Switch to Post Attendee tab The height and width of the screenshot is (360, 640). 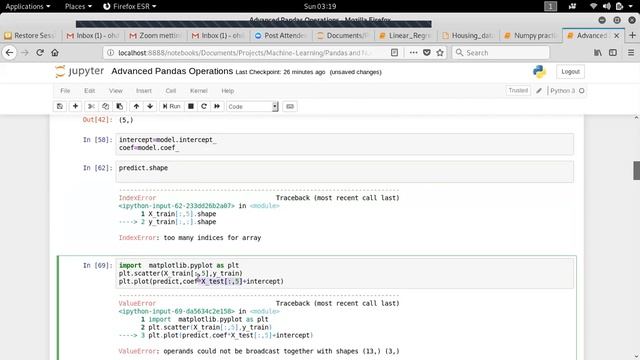coord(280,36)
